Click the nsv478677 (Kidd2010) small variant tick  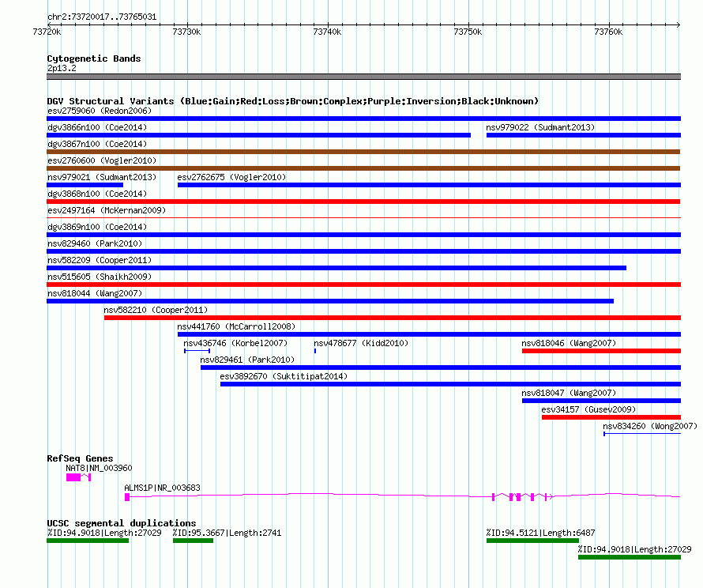click(315, 351)
